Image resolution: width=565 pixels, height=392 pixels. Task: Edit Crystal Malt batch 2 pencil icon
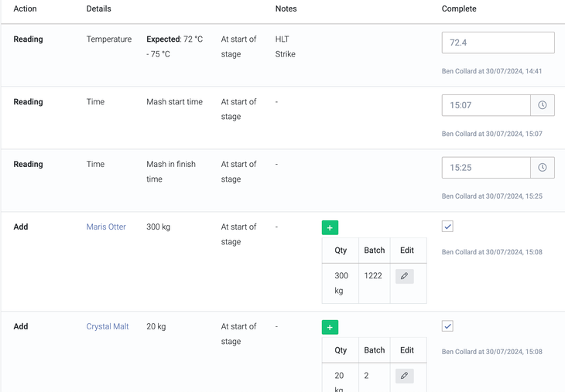(x=404, y=376)
